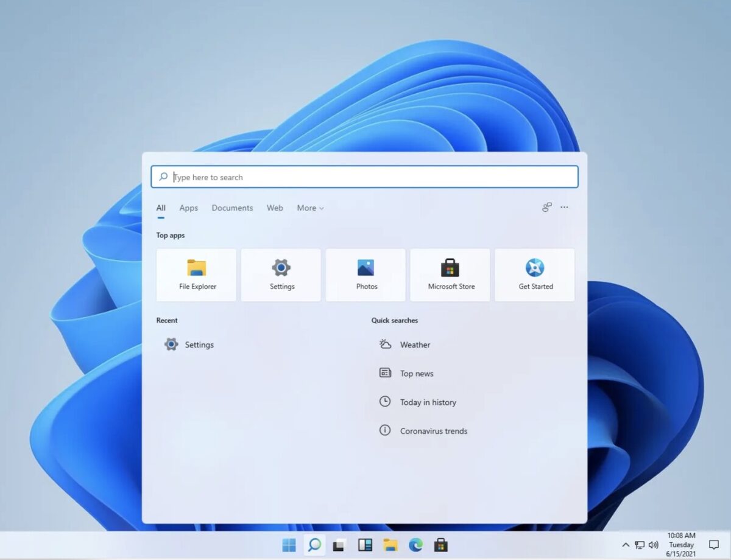
Task: Open the Photos app
Action: point(365,274)
